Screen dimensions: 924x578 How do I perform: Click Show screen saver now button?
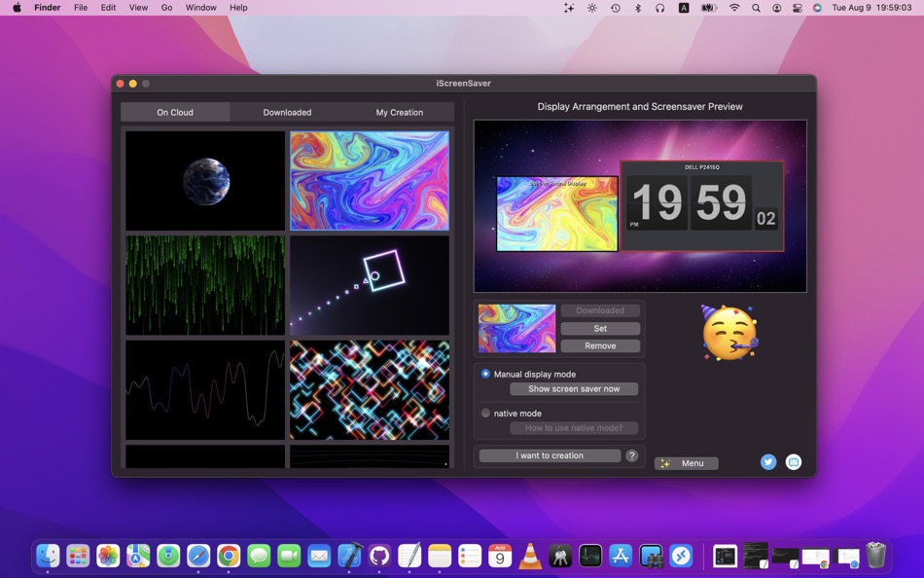(x=574, y=389)
